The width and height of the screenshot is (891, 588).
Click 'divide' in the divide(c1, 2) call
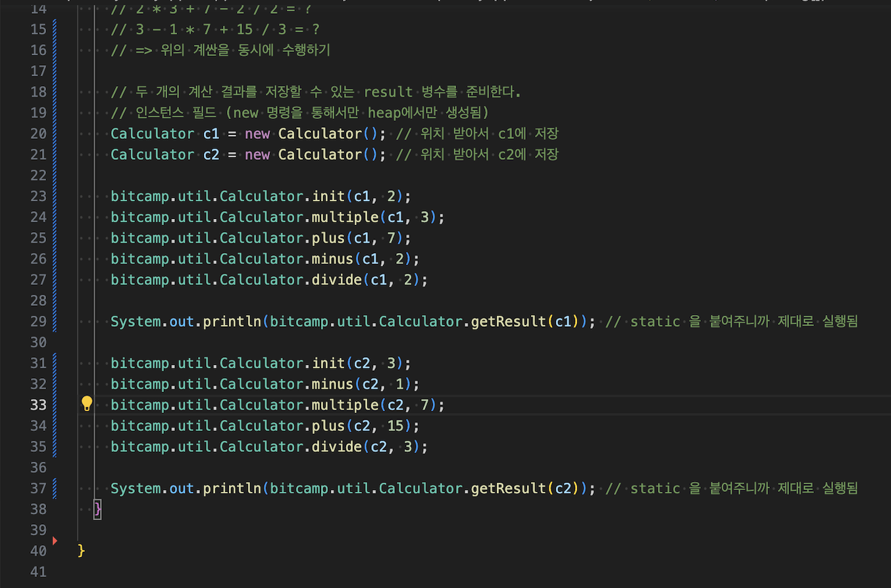tap(337, 280)
